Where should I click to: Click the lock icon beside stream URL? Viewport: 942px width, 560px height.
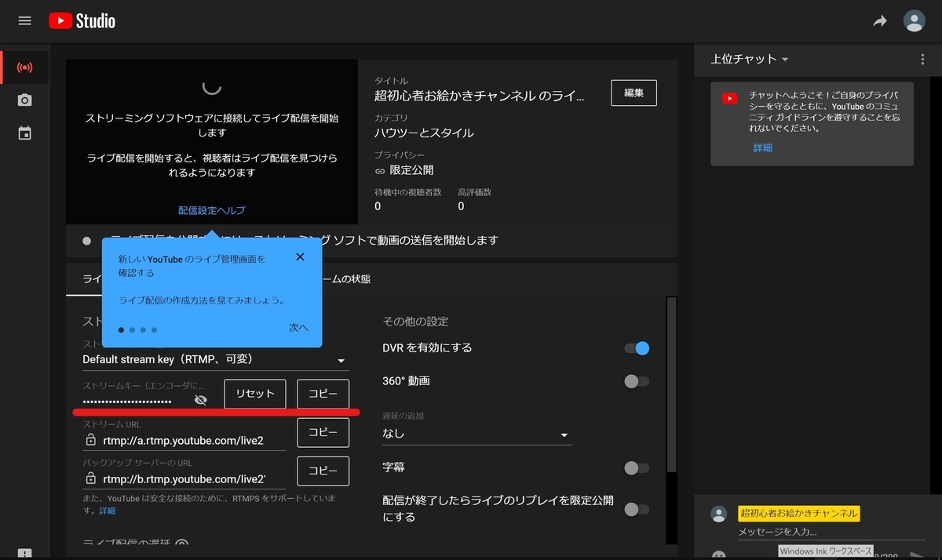(91, 440)
